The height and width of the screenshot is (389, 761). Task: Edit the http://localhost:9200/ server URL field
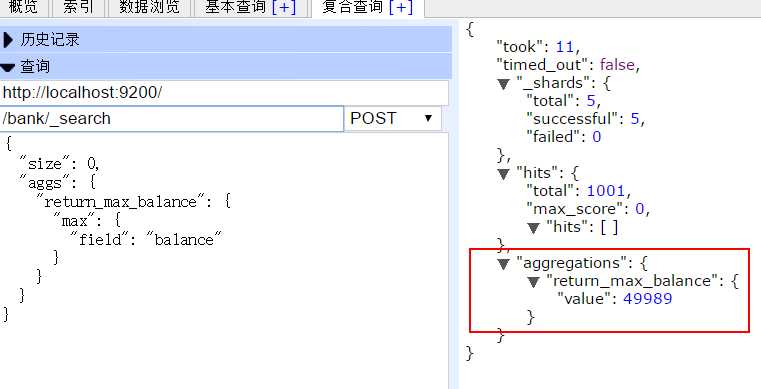(x=224, y=92)
